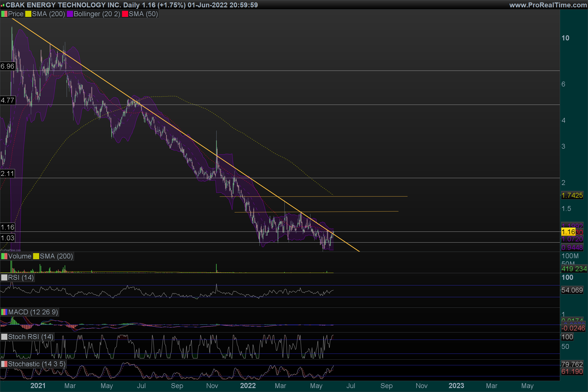Select the 1.03 support level label
The height and width of the screenshot is (392, 588).
coord(8,238)
